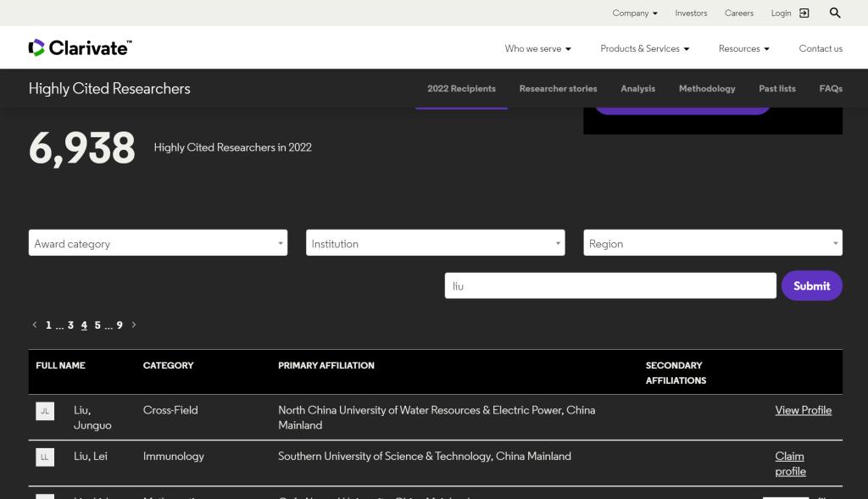Screen dimensions: 868x499
Task: Open the Past lists tab
Action: point(777,88)
